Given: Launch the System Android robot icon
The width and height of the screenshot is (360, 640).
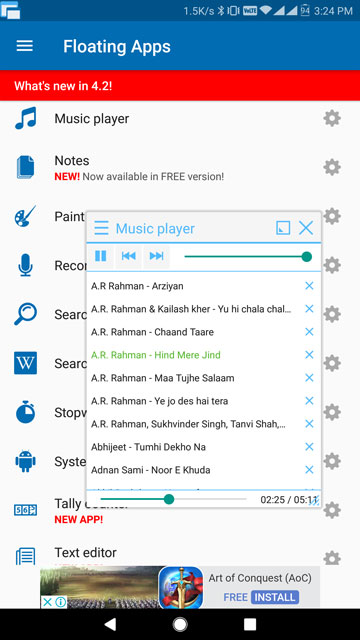Looking at the screenshot, I should (x=25, y=461).
